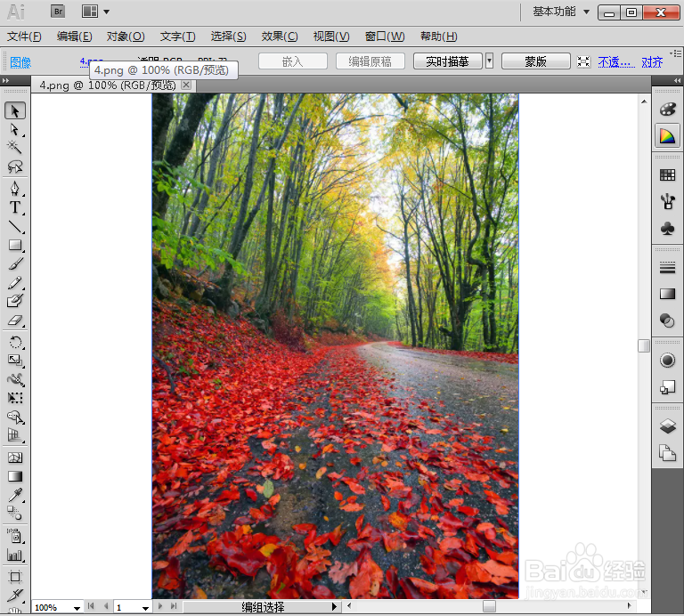Open the Color panel icon

pos(667,109)
